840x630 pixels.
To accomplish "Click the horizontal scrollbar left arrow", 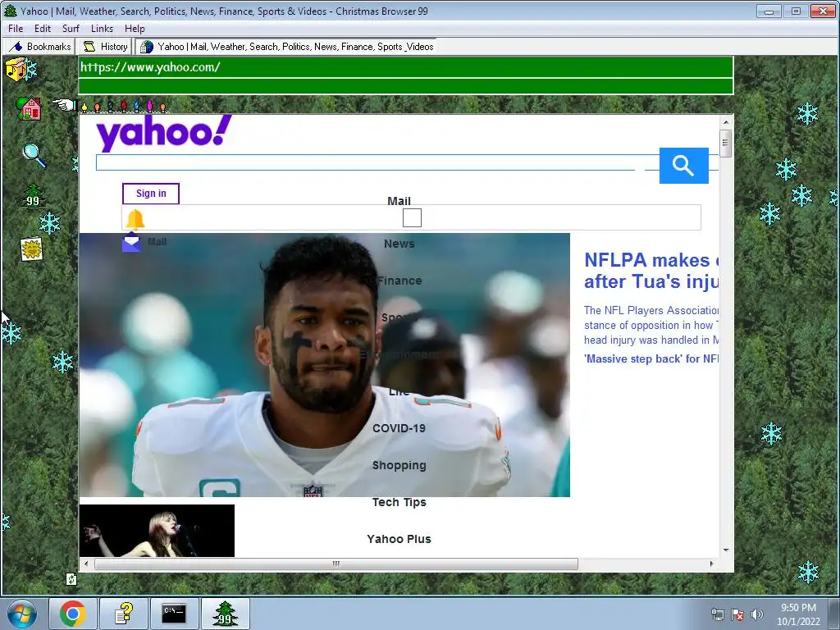I will 86,564.
